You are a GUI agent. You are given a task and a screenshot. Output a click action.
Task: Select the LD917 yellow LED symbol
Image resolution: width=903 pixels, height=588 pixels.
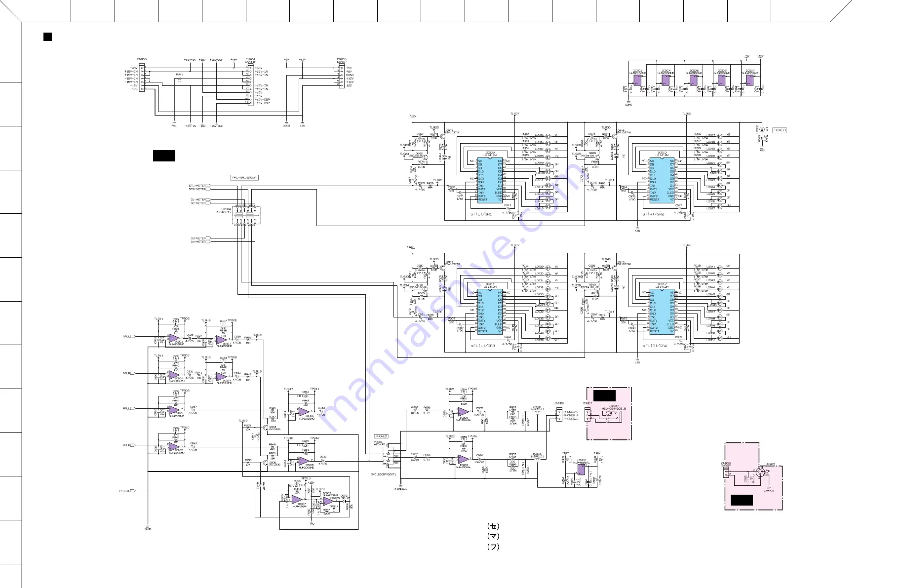click(719, 135)
